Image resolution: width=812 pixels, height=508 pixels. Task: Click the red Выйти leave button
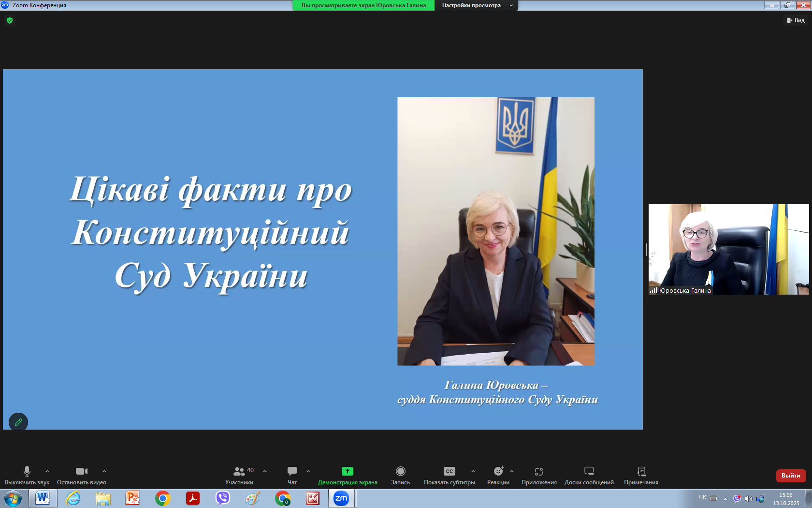[x=791, y=476]
